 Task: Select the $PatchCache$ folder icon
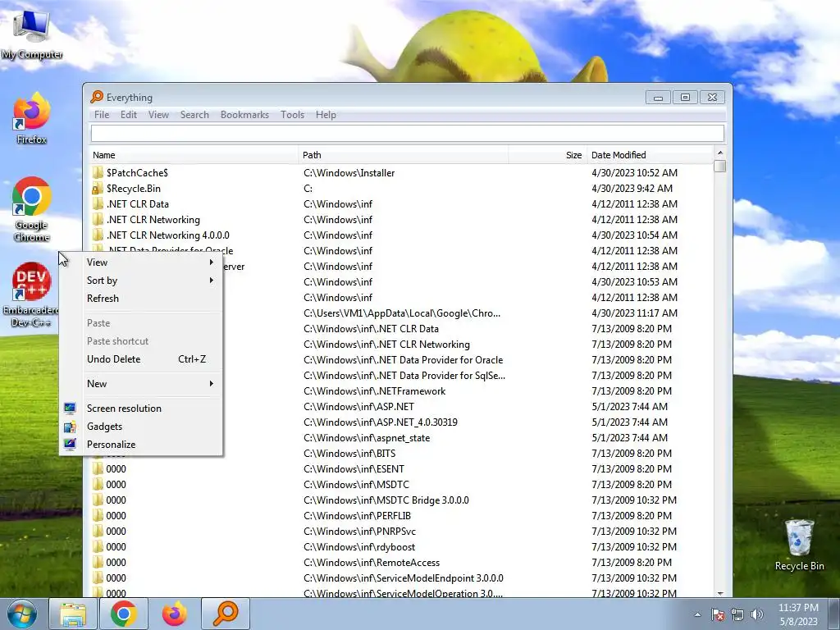[x=98, y=172]
